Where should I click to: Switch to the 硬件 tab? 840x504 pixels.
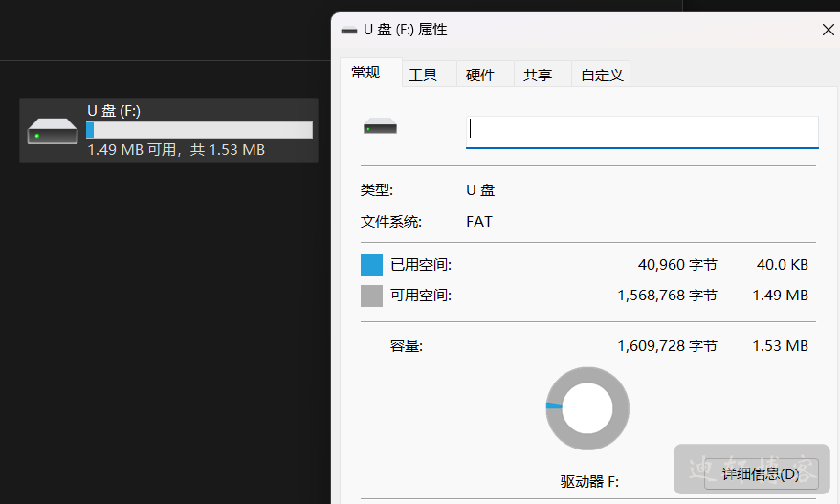tap(480, 75)
